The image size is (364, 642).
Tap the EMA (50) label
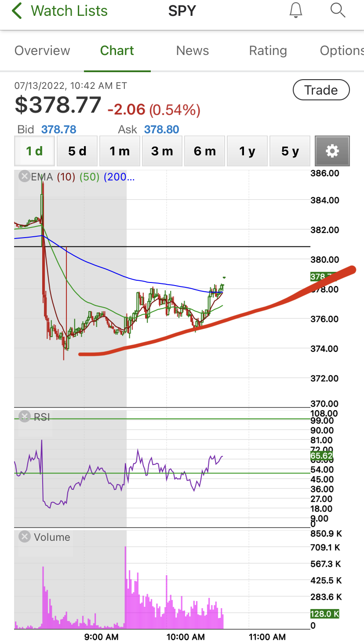click(x=89, y=177)
